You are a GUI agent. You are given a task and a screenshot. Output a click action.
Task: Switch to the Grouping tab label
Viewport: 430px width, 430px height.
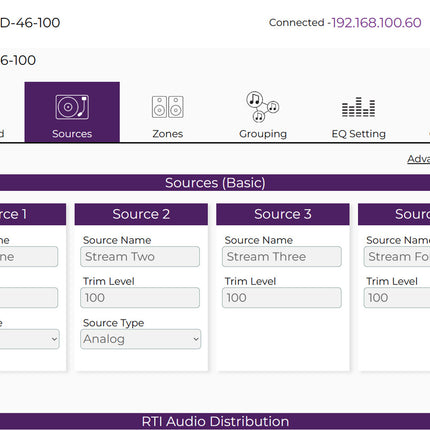[263, 134]
